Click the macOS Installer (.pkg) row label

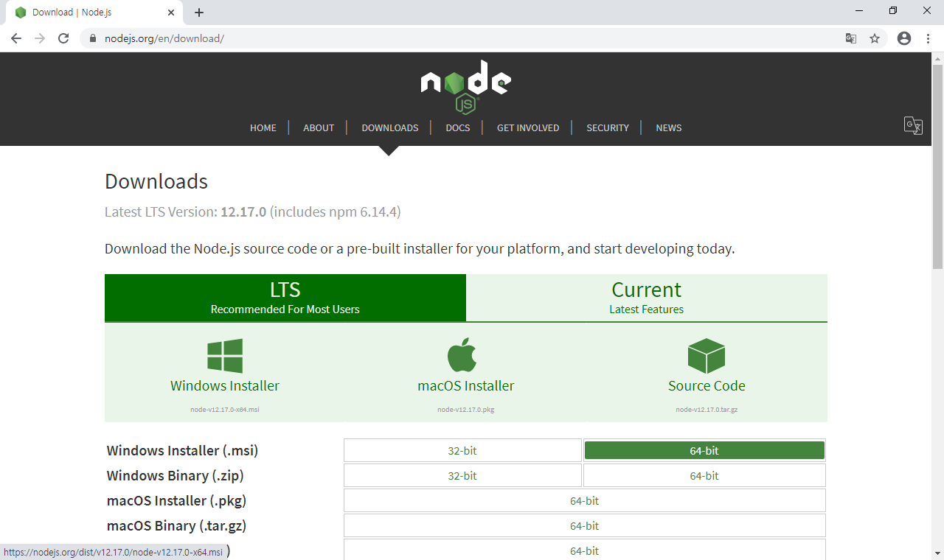(176, 501)
